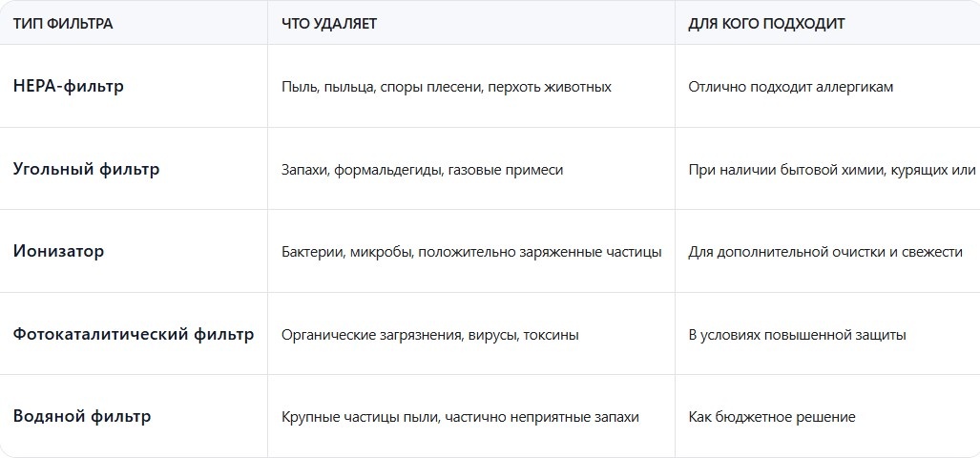This screenshot has height=458, width=980.
Task: Click the Бактерии, микробы cell
Action: [471, 253]
